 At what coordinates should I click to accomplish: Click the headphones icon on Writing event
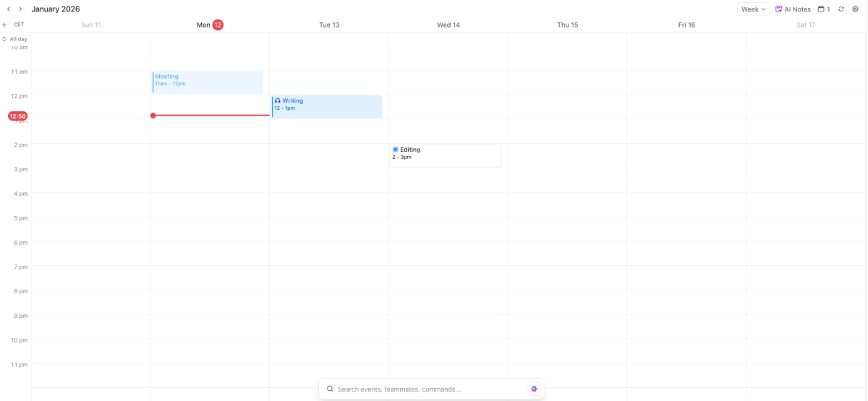point(278,101)
